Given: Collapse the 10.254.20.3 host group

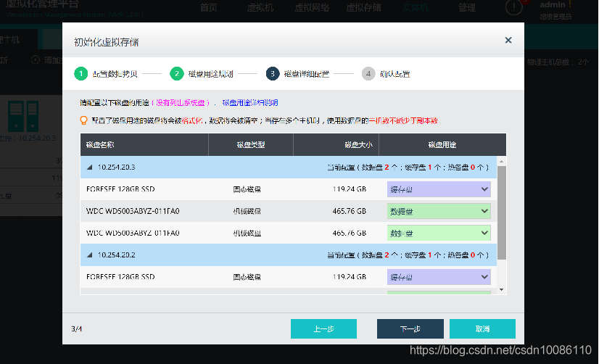Looking at the screenshot, I should [90, 167].
